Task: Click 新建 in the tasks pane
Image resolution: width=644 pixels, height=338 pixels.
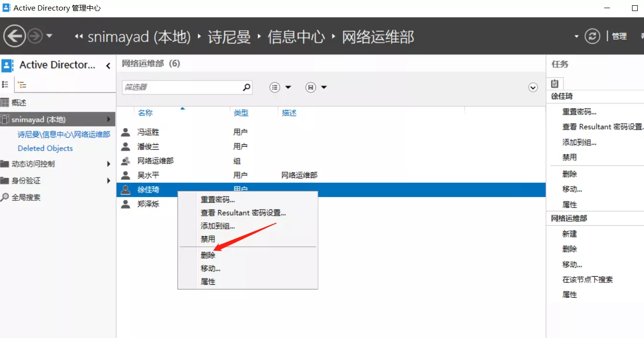Action: [570, 234]
